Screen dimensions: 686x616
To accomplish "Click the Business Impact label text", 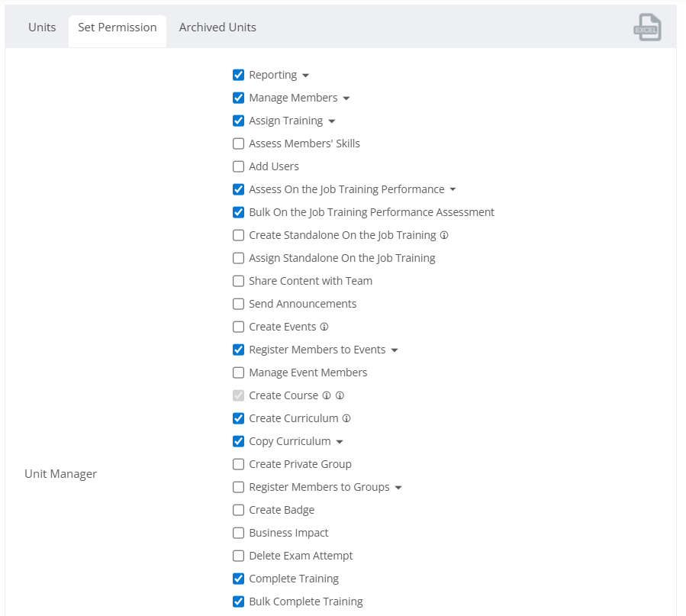I will point(288,533).
